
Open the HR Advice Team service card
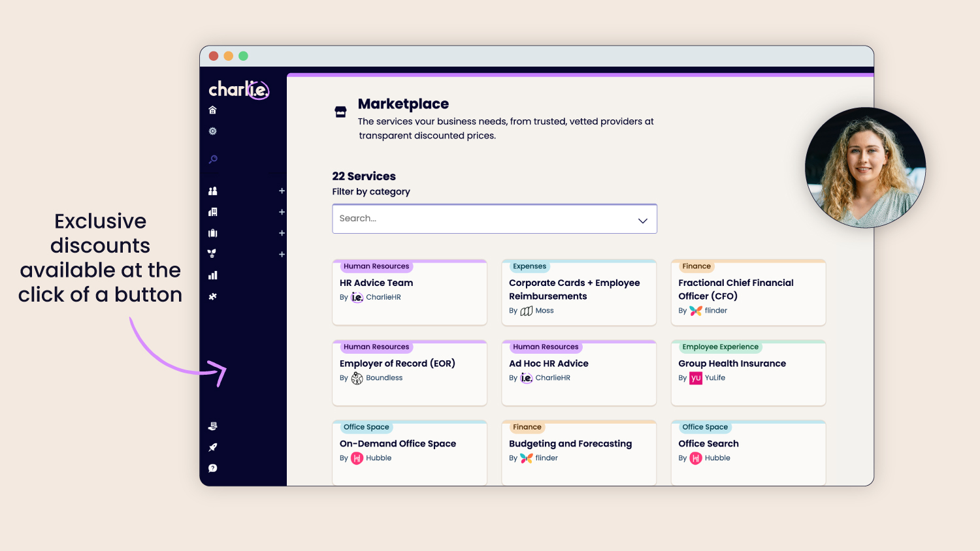pyautogui.click(x=410, y=292)
